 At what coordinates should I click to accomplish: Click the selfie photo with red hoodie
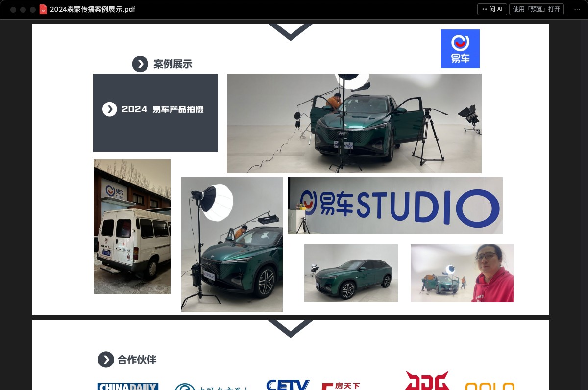tap(462, 273)
